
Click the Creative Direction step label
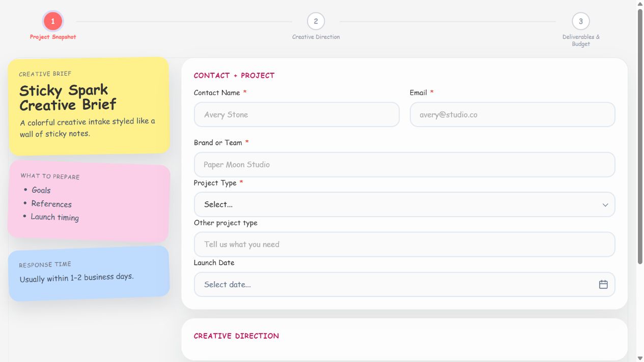(x=316, y=37)
